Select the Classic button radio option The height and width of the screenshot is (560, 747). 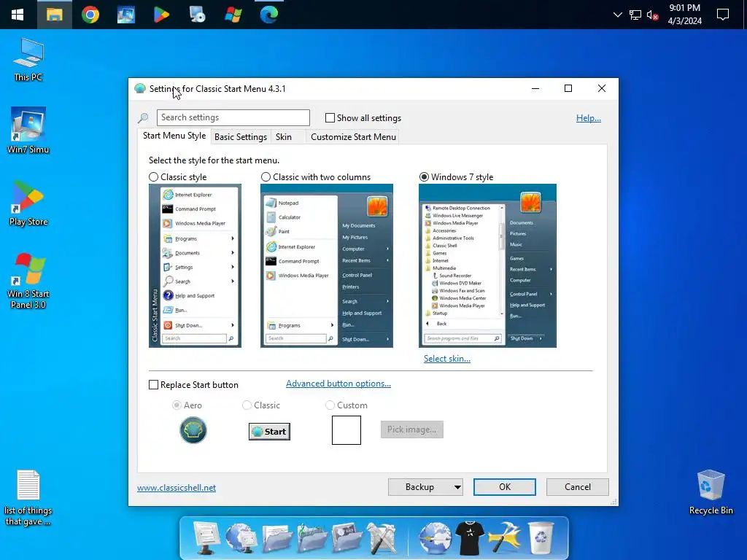coord(247,405)
